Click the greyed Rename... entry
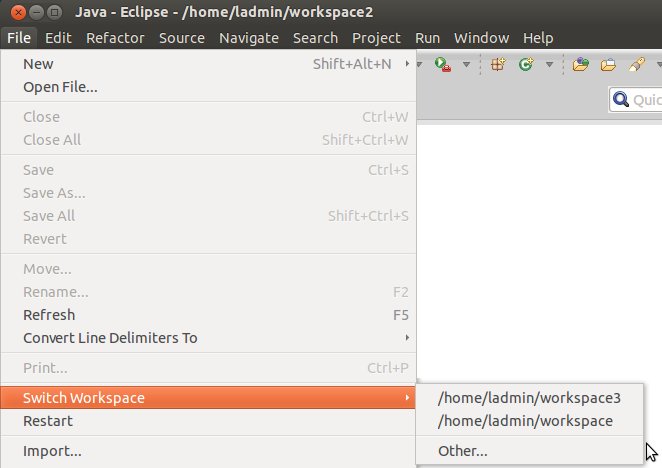Viewport: 662px width, 468px height. click(208, 292)
